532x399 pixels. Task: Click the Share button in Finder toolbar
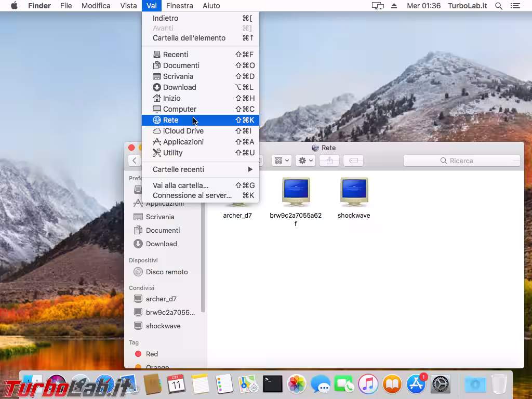pyautogui.click(x=329, y=161)
